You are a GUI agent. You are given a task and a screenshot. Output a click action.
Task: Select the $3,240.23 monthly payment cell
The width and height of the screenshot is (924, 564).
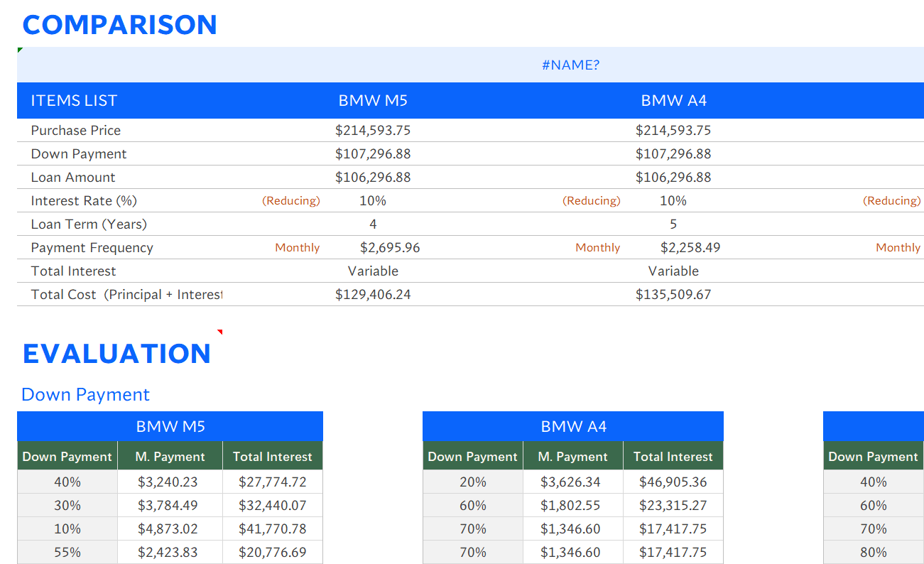170,482
